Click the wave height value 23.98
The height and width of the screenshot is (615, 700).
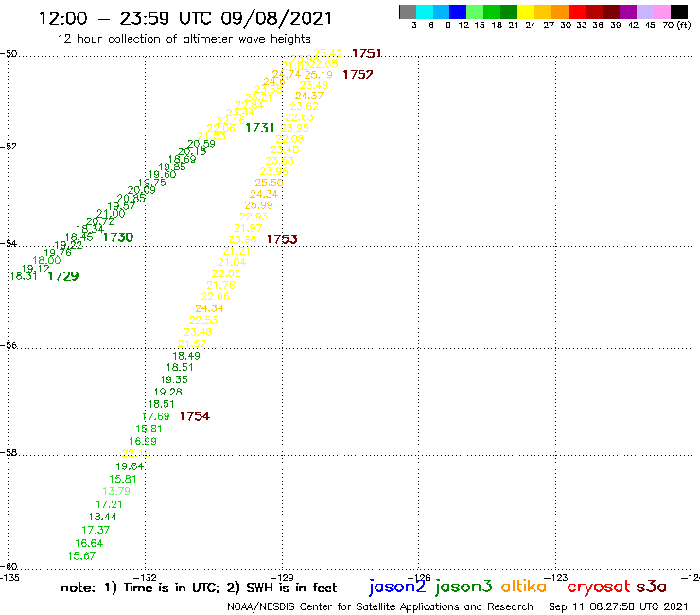click(x=242, y=239)
